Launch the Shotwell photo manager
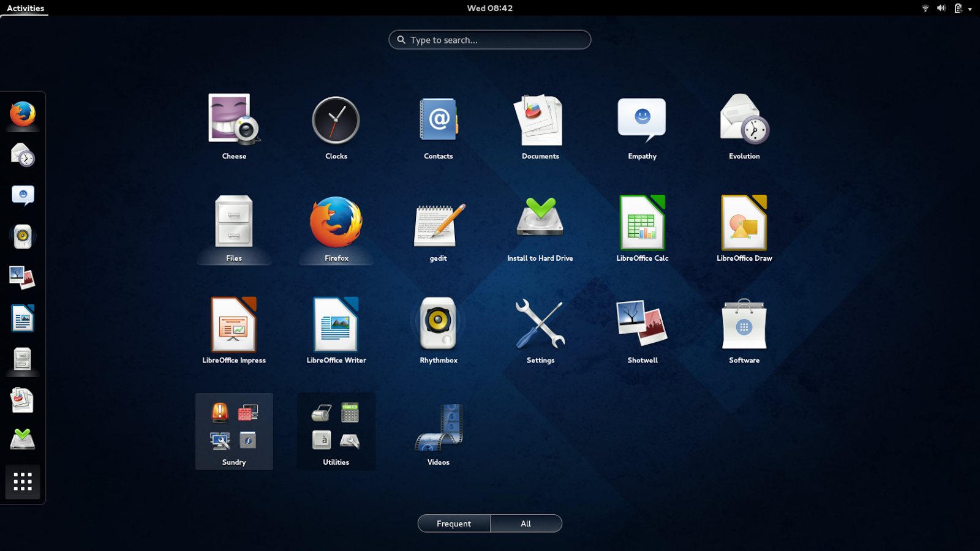The image size is (980, 551). [642, 324]
